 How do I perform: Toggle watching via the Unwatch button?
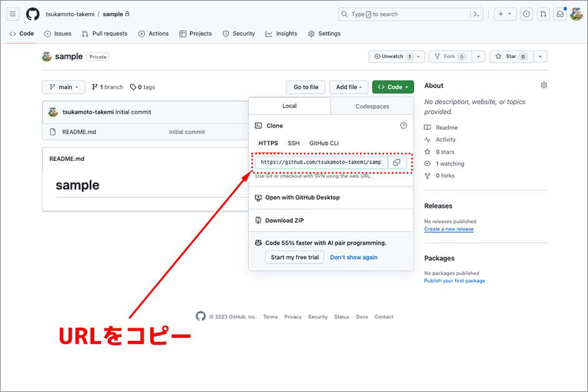[x=393, y=56]
